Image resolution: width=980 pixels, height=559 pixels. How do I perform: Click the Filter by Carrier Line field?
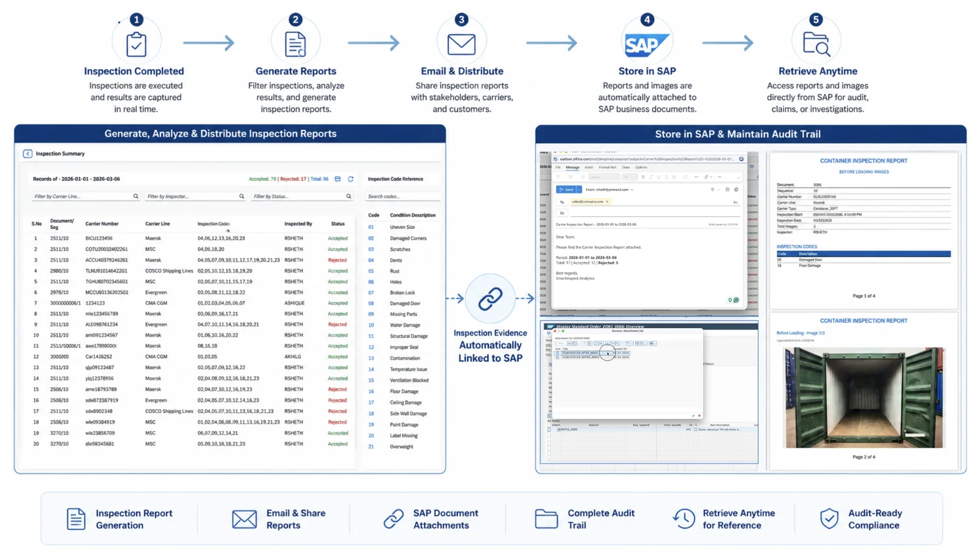[x=85, y=197]
